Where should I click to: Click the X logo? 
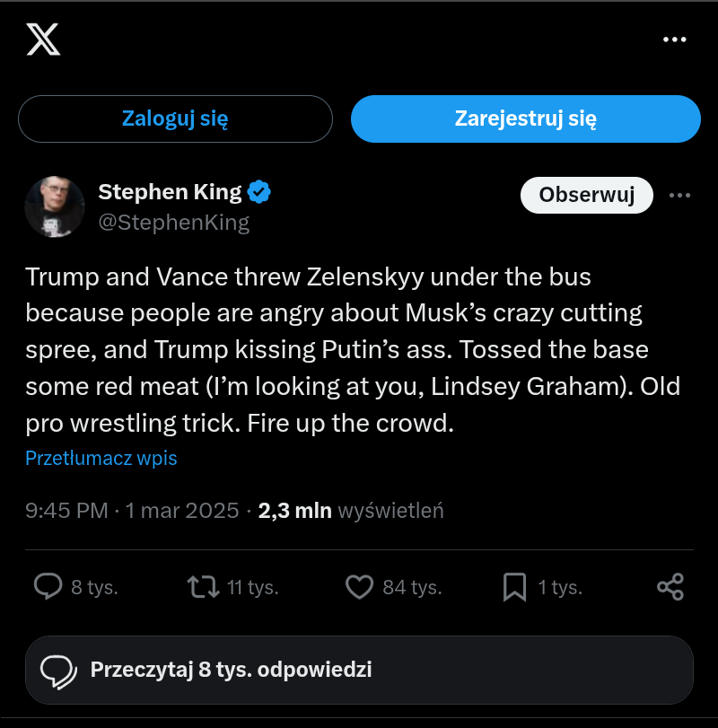(x=43, y=39)
